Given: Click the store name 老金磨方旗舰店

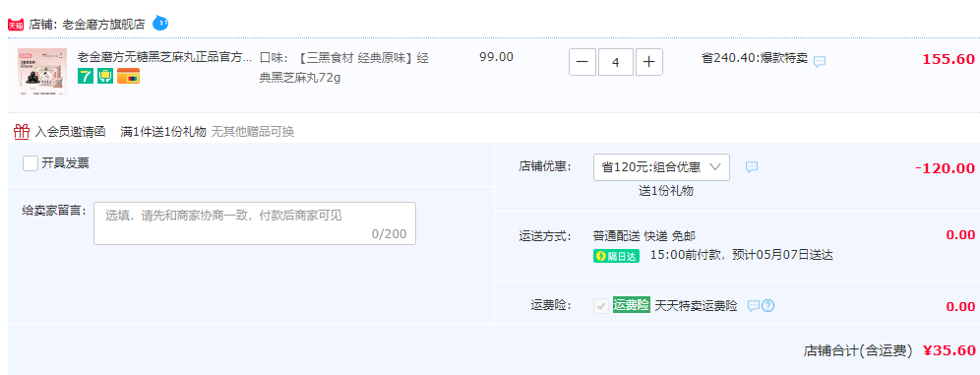Looking at the screenshot, I should (x=103, y=25).
